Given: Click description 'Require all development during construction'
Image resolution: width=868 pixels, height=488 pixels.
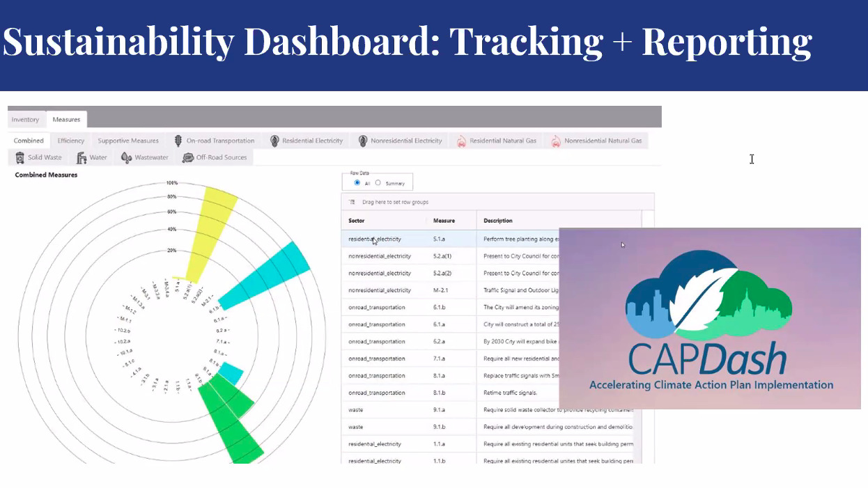Looking at the screenshot, I should coord(558,427).
